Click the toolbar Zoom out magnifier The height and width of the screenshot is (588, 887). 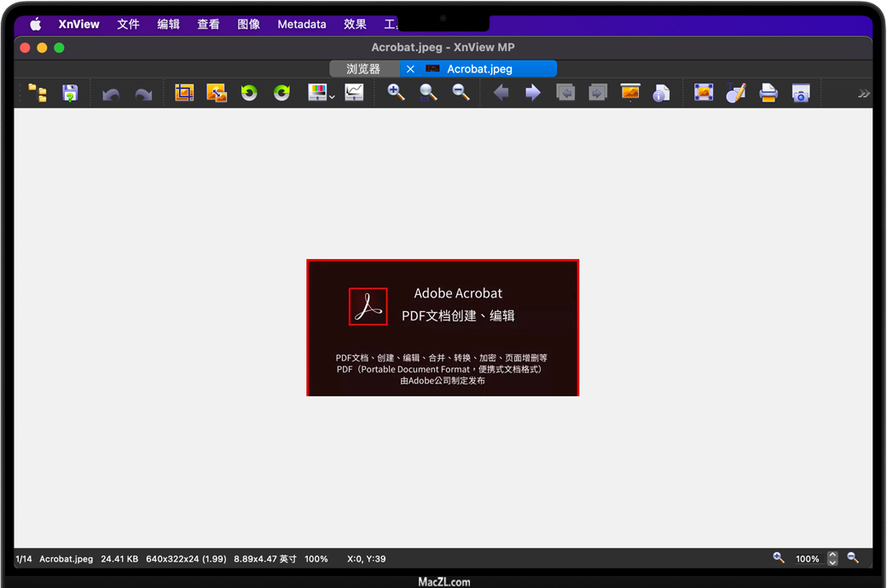pyautogui.click(x=461, y=93)
